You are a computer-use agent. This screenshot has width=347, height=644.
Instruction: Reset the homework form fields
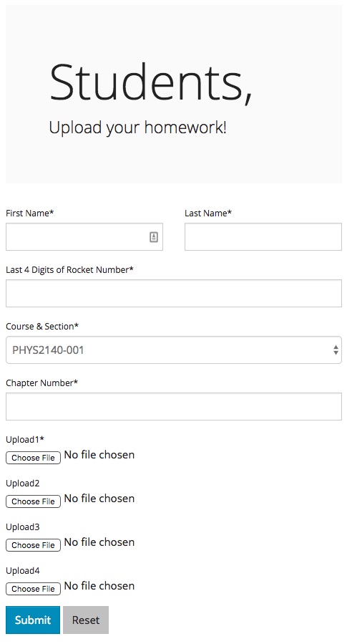[86, 620]
